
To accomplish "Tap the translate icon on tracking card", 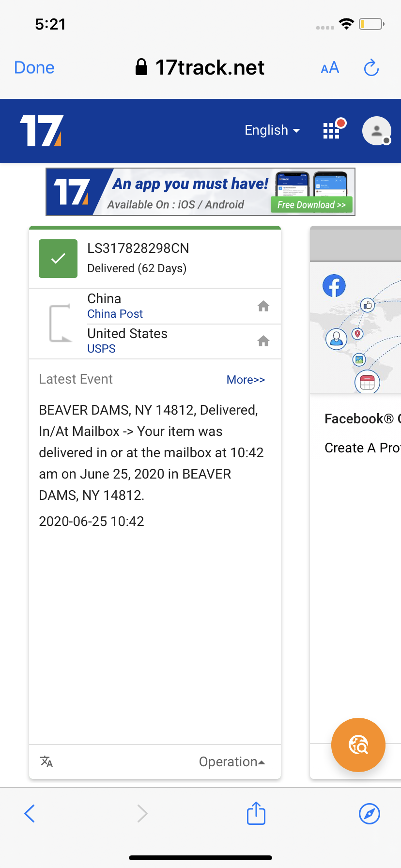I will point(46,762).
